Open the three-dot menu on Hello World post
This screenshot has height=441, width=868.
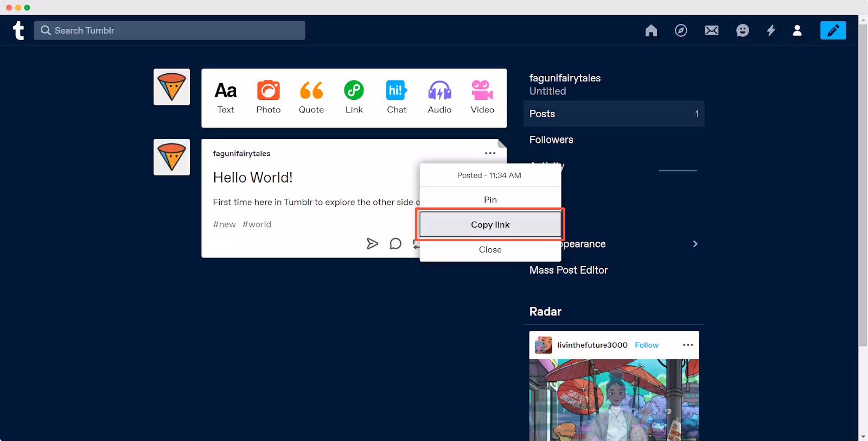click(490, 153)
